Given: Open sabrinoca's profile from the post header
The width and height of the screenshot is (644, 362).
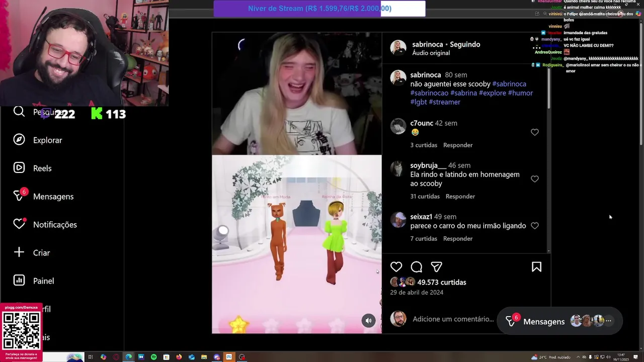Looking at the screenshot, I should [428, 44].
